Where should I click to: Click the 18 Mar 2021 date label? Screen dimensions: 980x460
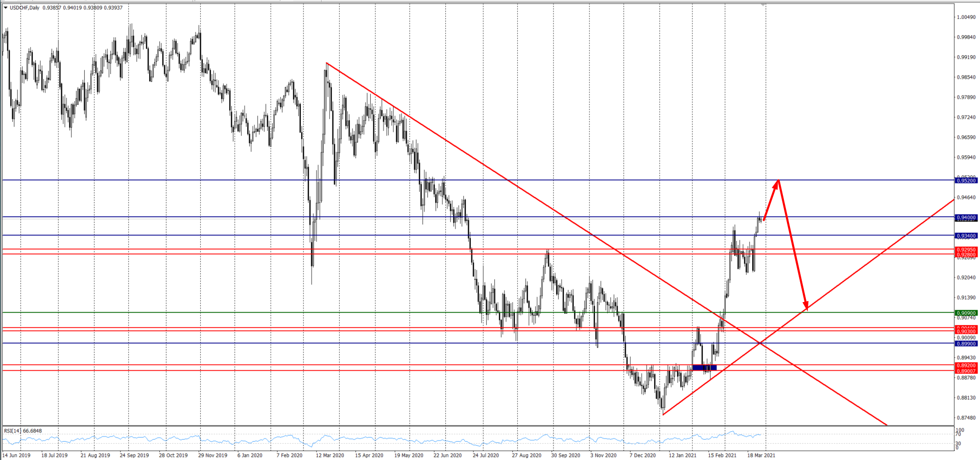[761, 455]
